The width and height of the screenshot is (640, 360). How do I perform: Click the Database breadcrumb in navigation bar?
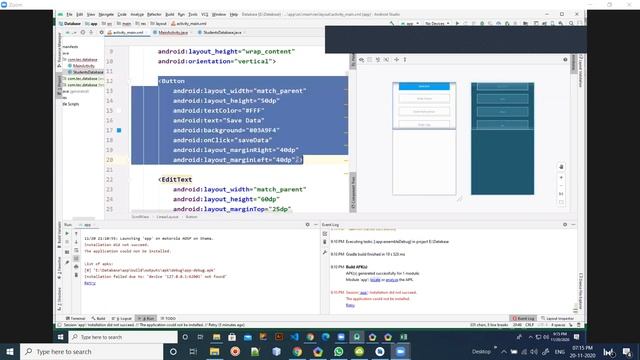point(70,24)
